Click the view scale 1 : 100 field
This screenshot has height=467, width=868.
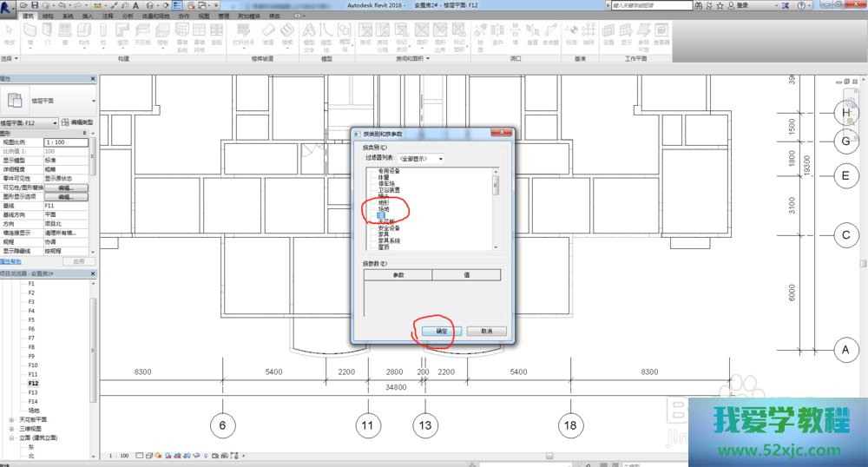[68, 142]
